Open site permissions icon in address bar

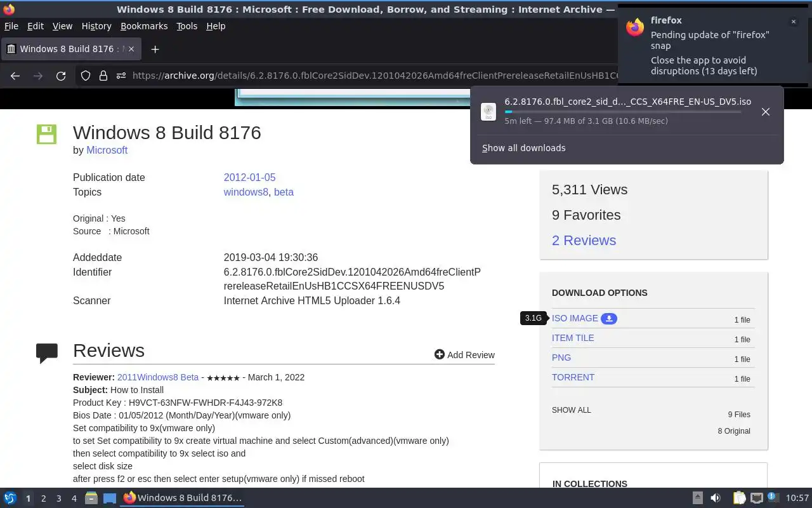121,76
